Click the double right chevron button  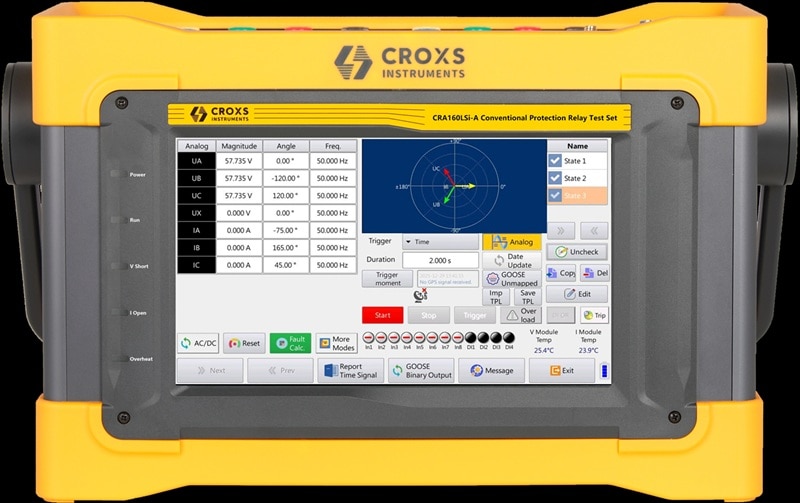(x=561, y=231)
